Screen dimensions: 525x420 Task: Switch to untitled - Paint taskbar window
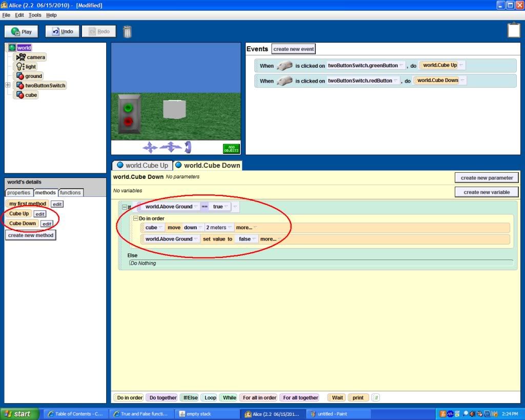point(338,414)
